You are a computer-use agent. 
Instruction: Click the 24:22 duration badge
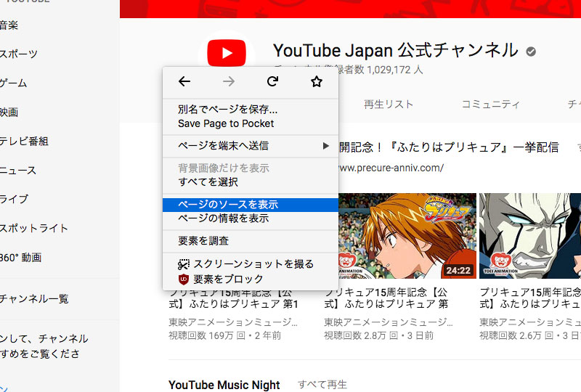tap(458, 271)
